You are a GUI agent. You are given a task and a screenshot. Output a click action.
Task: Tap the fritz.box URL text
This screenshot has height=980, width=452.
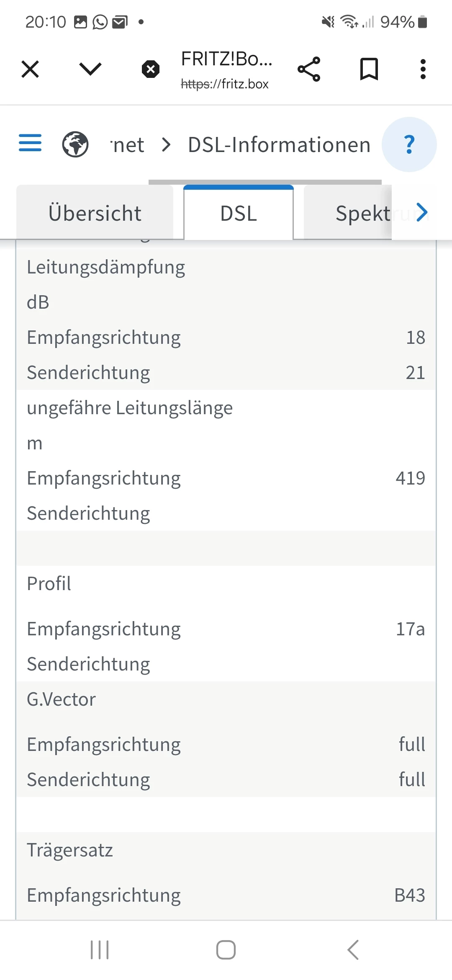click(225, 84)
